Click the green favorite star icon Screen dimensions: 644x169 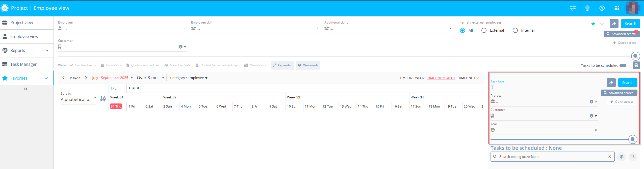(593, 24)
